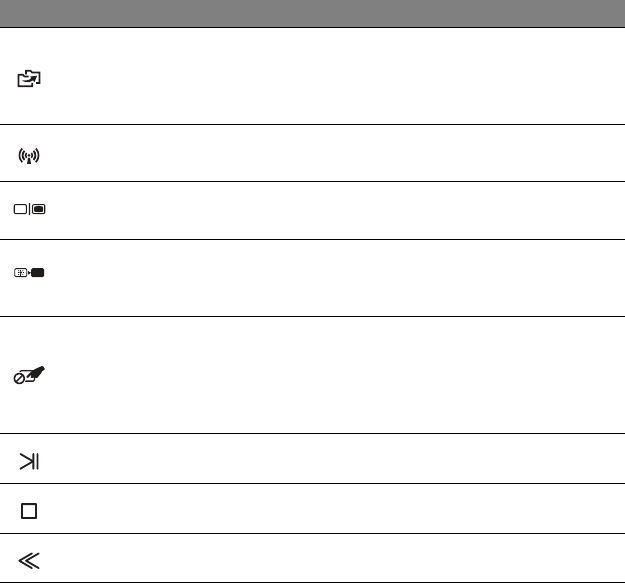Click the gray table header bar
The image size is (625, 583).
[312, 13]
